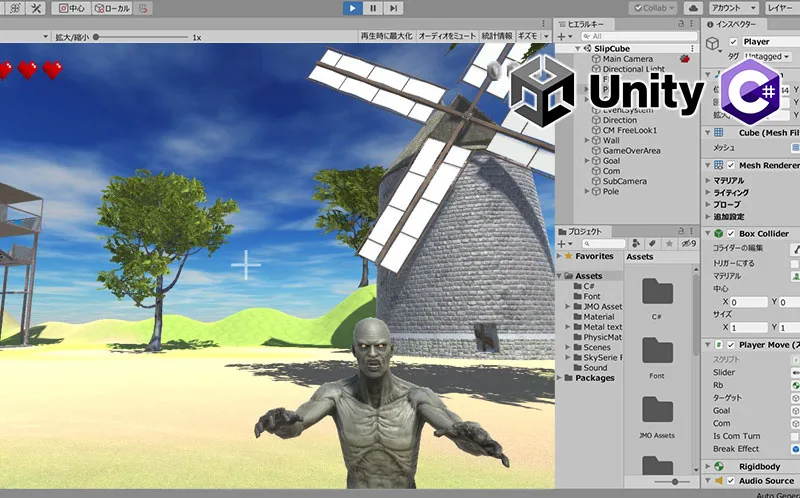Start the game with the Play button
This screenshot has width=800, height=498.
click(x=353, y=8)
